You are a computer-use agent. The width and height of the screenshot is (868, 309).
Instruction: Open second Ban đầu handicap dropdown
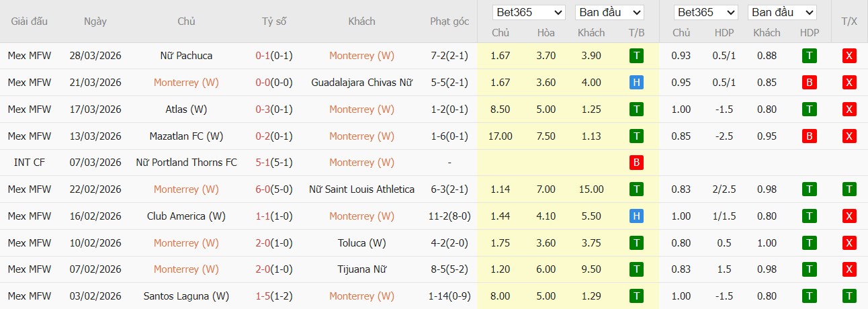(781, 12)
